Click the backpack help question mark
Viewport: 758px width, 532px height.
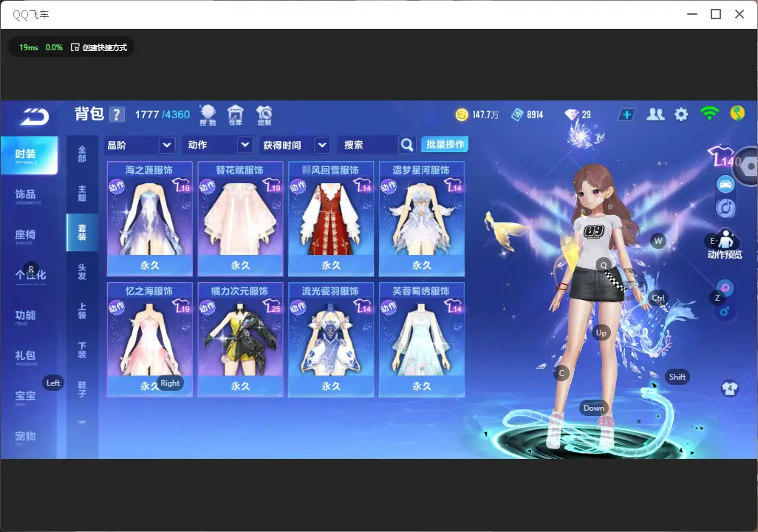click(117, 115)
